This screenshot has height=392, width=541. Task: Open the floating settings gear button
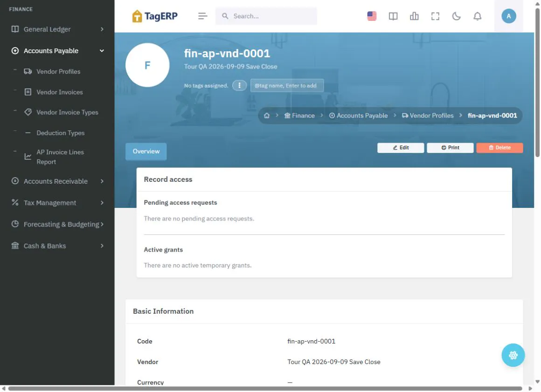[513, 355]
